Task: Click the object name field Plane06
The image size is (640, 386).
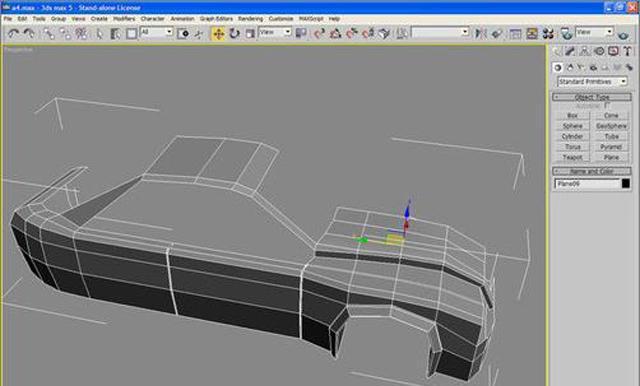Action: click(587, 184)
